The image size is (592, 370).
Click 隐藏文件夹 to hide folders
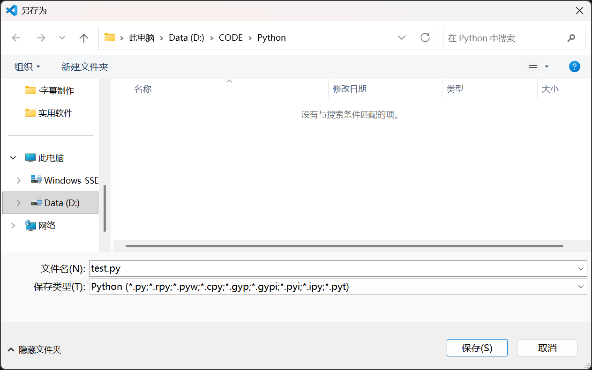[34, 350]
